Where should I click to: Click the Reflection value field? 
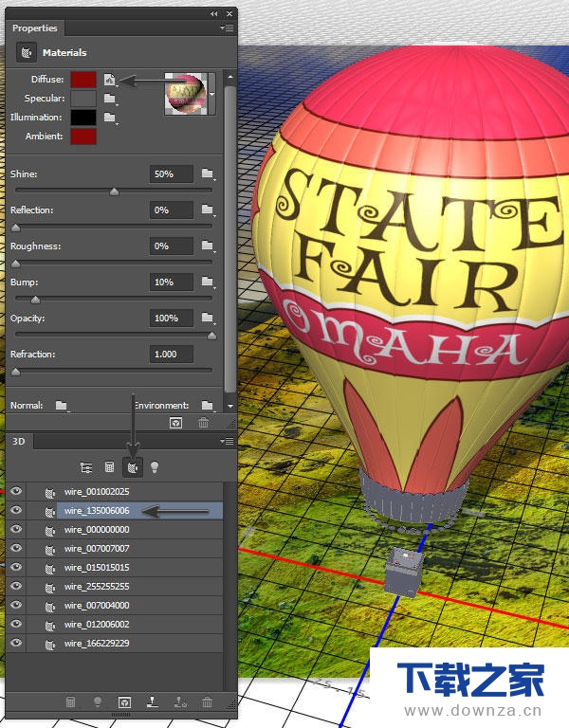pyautogui.click(x=172, y=209)
